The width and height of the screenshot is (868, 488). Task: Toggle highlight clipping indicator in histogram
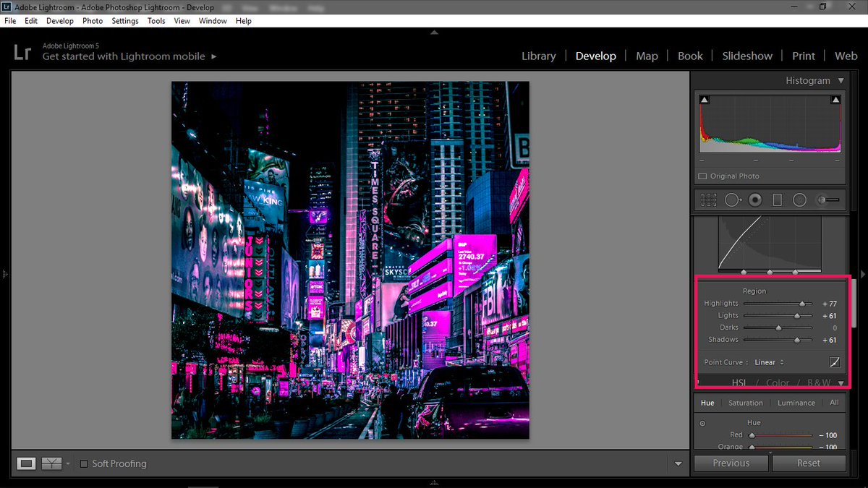pyautogui.click(x=835, y=100)
